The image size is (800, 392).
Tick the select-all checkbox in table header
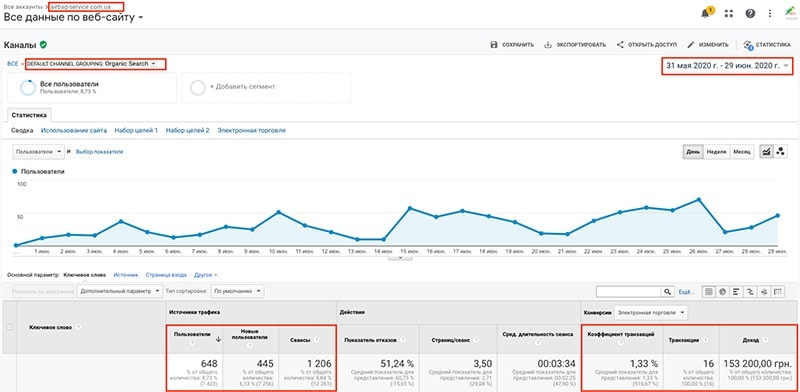(x=9, y=327)
